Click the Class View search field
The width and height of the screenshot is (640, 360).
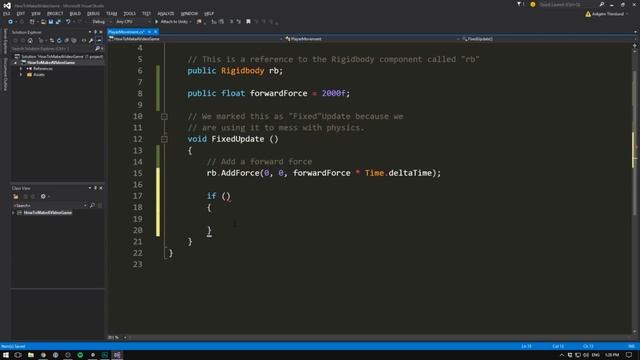[48, 206]
